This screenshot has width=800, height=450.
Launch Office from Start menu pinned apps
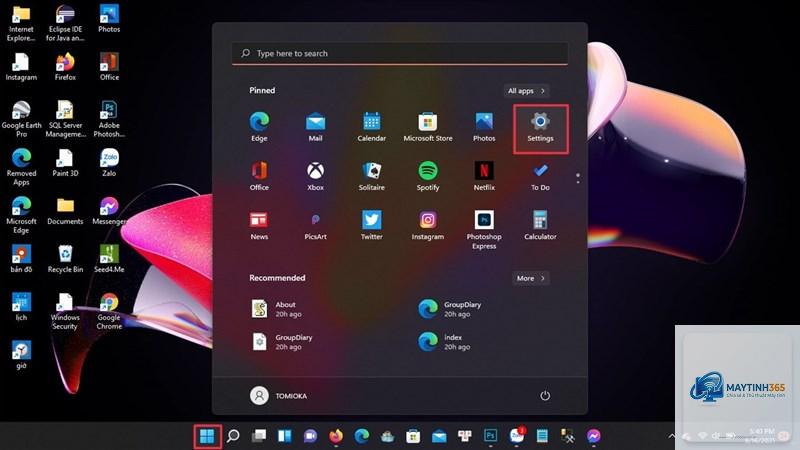259,177
